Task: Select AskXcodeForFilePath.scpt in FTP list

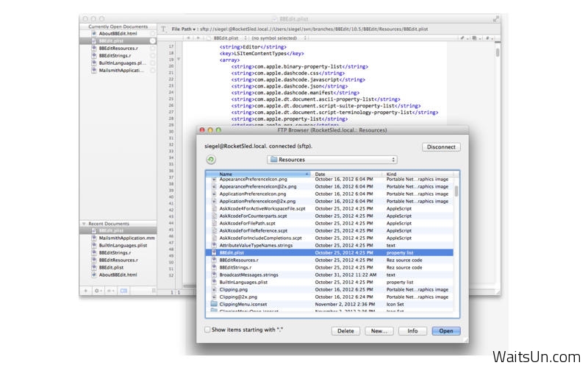Action: tap(329, 223)
